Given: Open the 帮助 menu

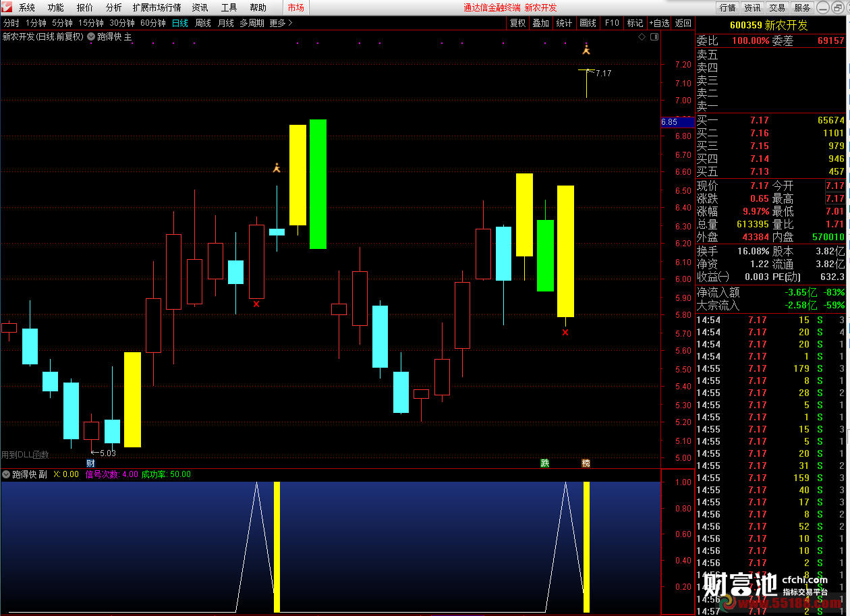Looking at the screenshot, I should coord(258,7).
